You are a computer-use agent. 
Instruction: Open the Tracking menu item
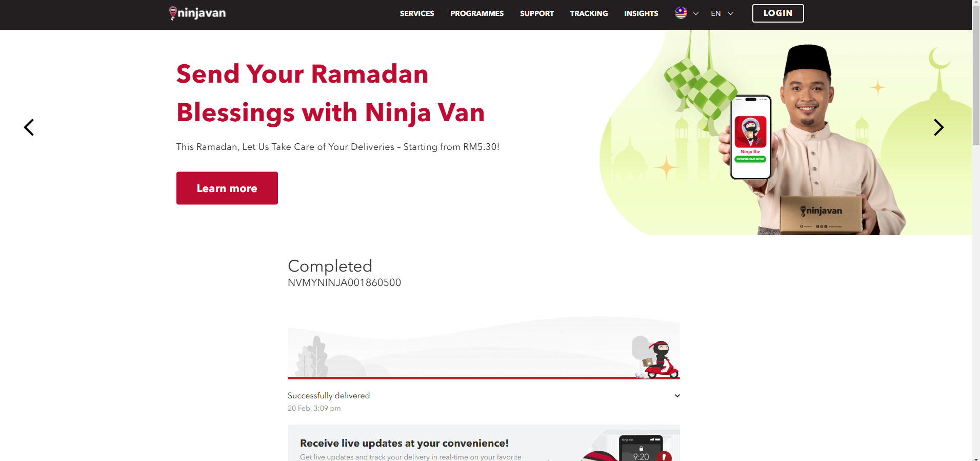click(589, 13)
